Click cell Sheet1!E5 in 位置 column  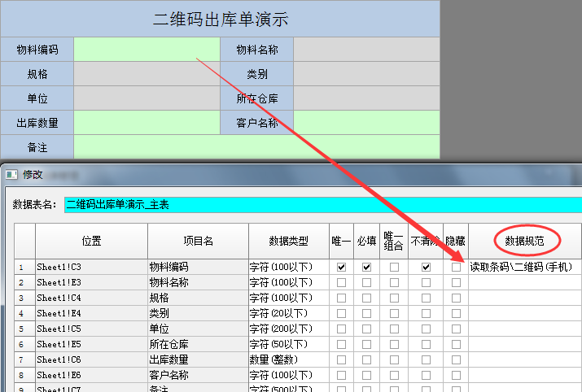91,344
